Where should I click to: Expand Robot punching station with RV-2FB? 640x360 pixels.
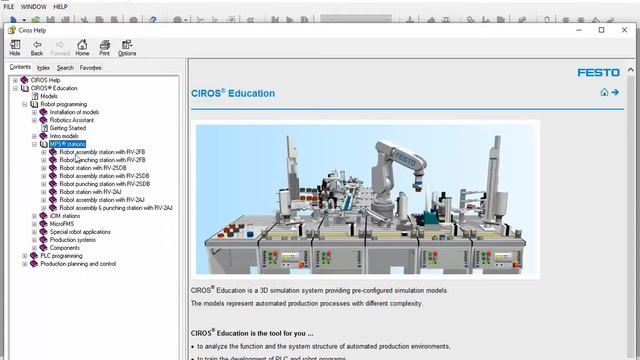(44, 160)
